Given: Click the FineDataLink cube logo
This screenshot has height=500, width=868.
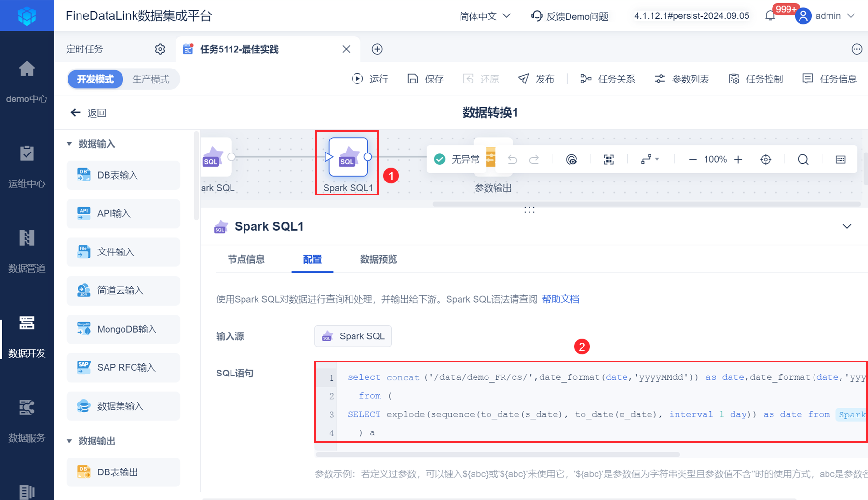Looking at the screenshot, I should coord(27,16).
